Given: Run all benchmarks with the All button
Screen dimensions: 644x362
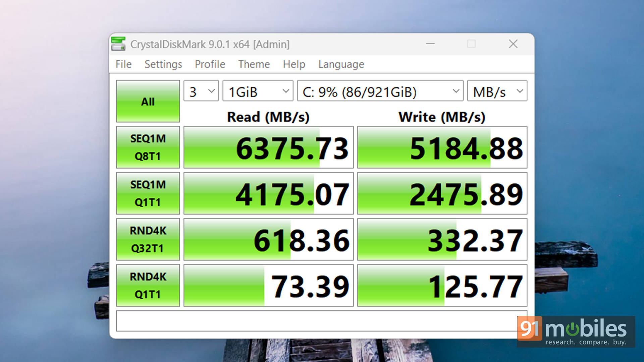Looking at the screenshot, I should [148, 101].
